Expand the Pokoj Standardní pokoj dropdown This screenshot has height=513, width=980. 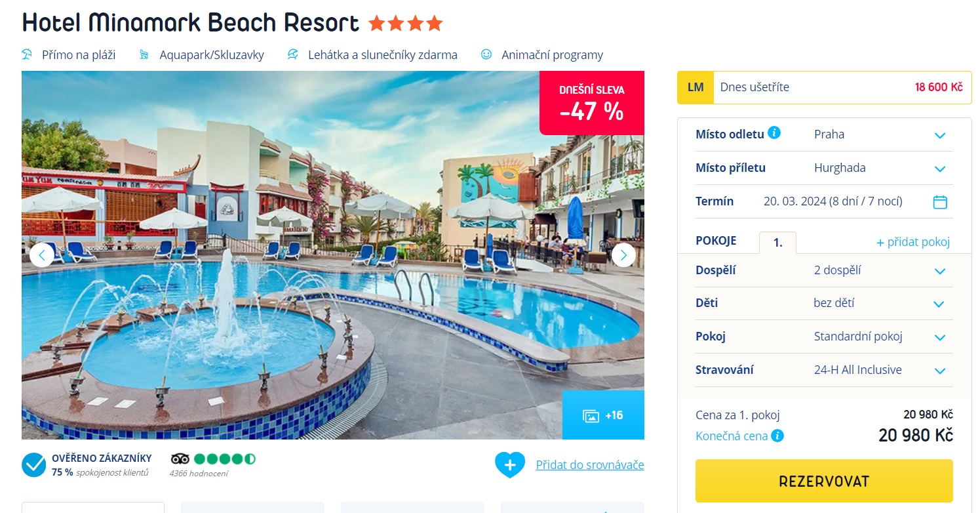824,337
